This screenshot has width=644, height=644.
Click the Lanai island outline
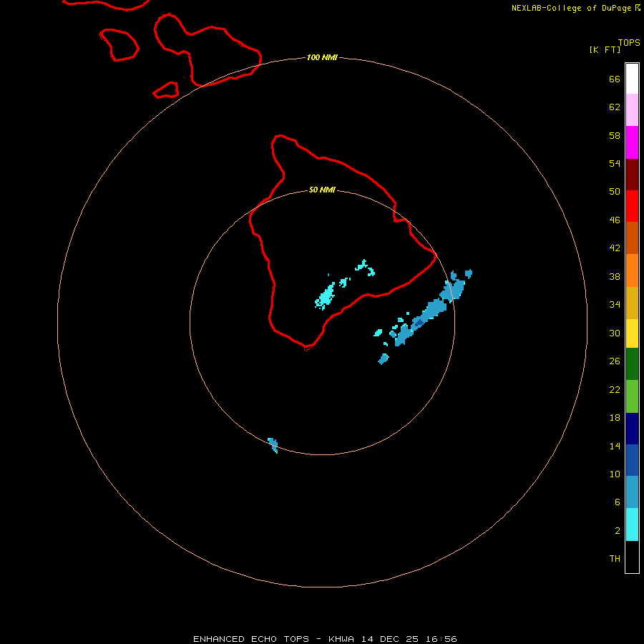coord(119,45)
